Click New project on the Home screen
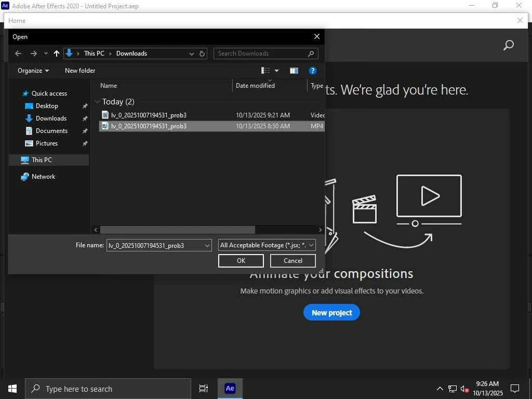Screen dimensions: 532x399 tap(331, 312)
